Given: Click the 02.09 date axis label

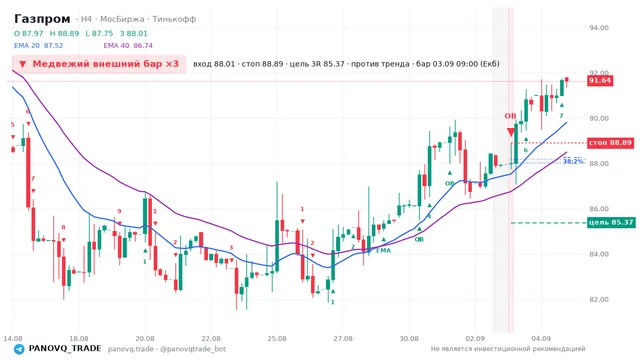Looking at the screenshot, I should tap(475, 339).
